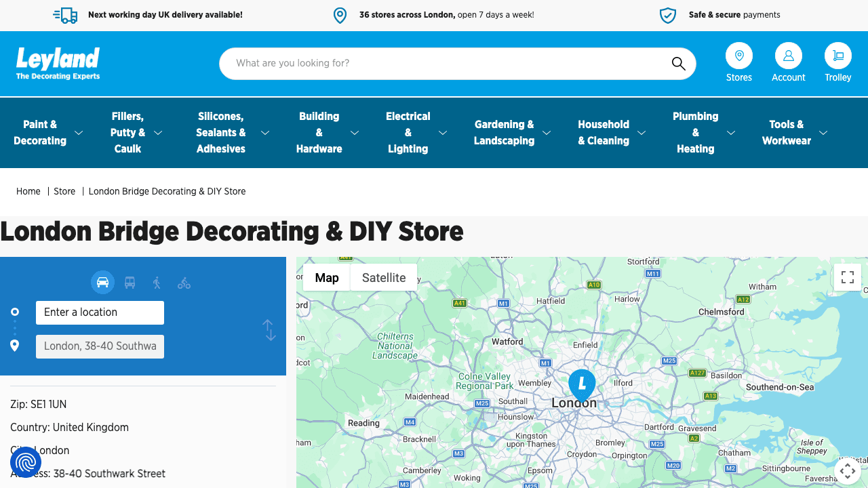The height and width of the screenshot is (488, 868).
Task: Swap origin and destination arrows
Action: click(x=270, y=330)
